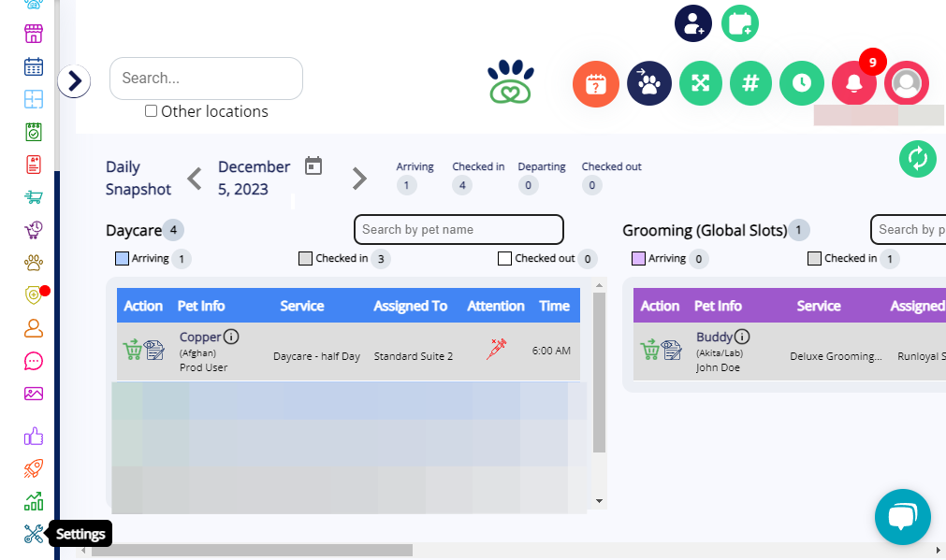
Task: Click Daycare Pet Info column header
Action: point(201,306)
